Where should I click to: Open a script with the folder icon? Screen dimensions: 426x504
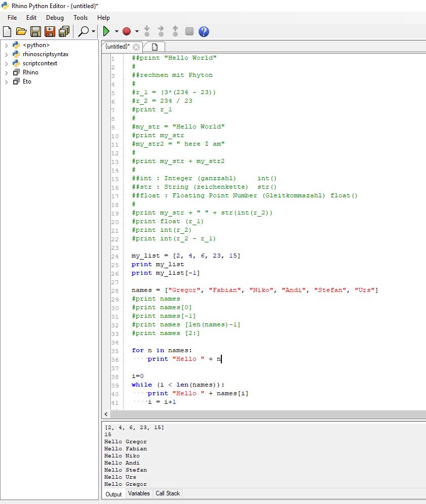tap(21, 32)
